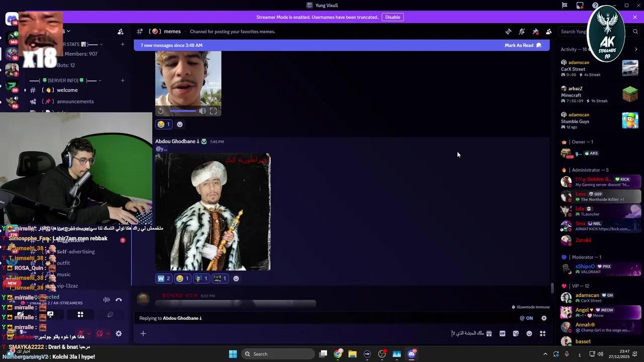Open user settings gear icon
This screenshot has width=644, height=362.
tap(119, 333)
